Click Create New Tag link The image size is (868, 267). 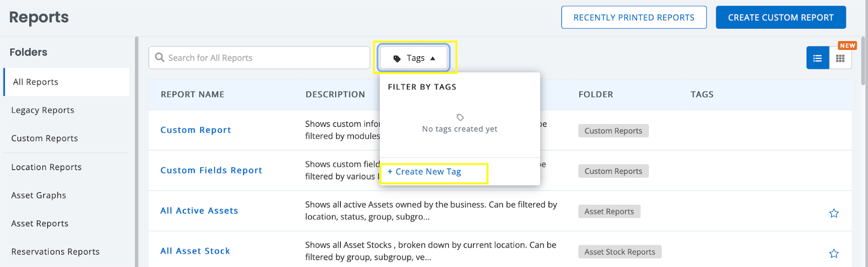click(x=424, y=172)
